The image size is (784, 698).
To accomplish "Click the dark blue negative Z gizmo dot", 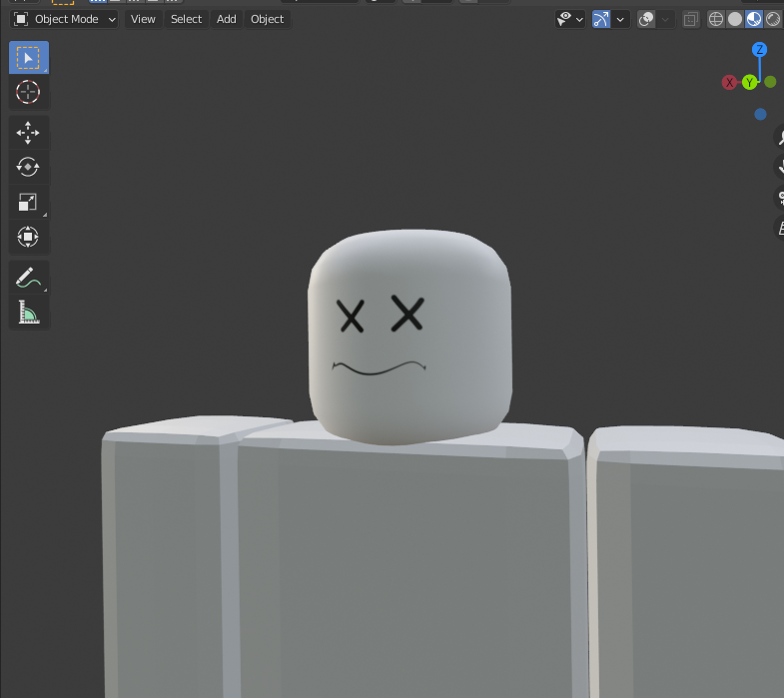I will click(x=760, y=115).
